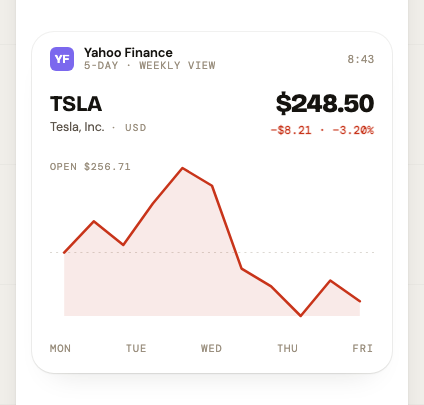Select TUE on the chart axis
The height and width of the screenshot is (405, 424).
click(x=136, y=349)
